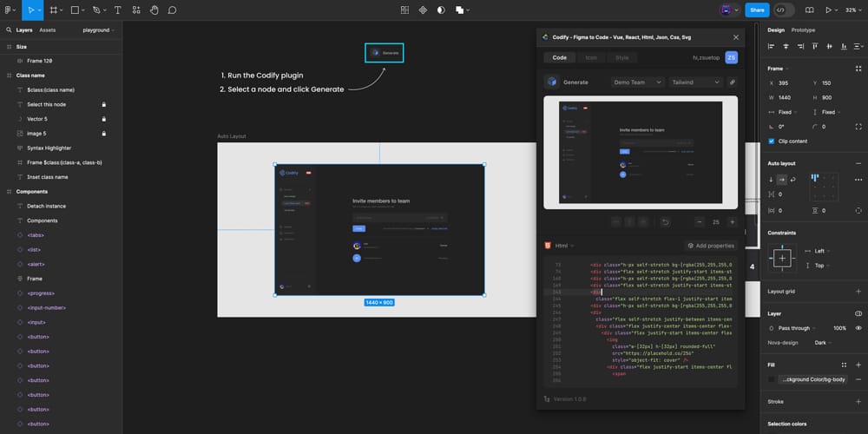Click the mask icon in the top toolbar
The width and height of the screenshot is (868, 434).
tap(441, 10)
